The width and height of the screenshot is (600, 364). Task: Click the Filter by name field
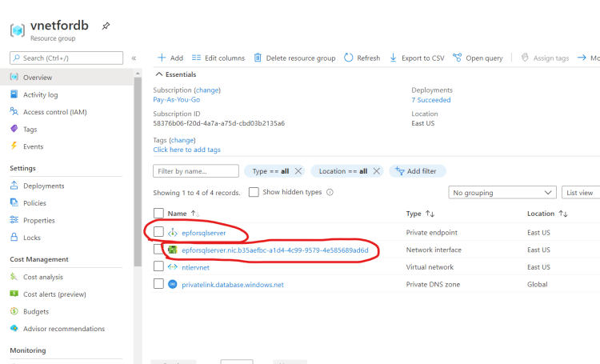[196, 171]
